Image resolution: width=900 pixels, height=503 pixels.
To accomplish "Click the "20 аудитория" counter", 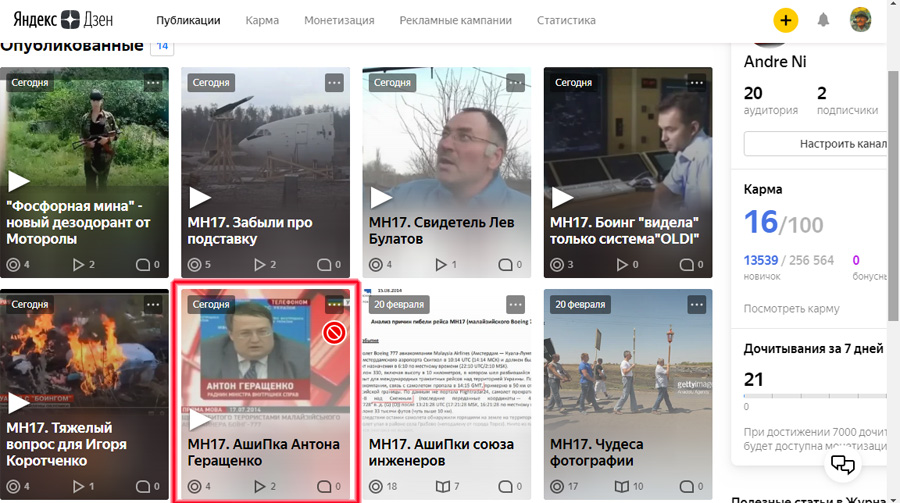I will point(770,100).
